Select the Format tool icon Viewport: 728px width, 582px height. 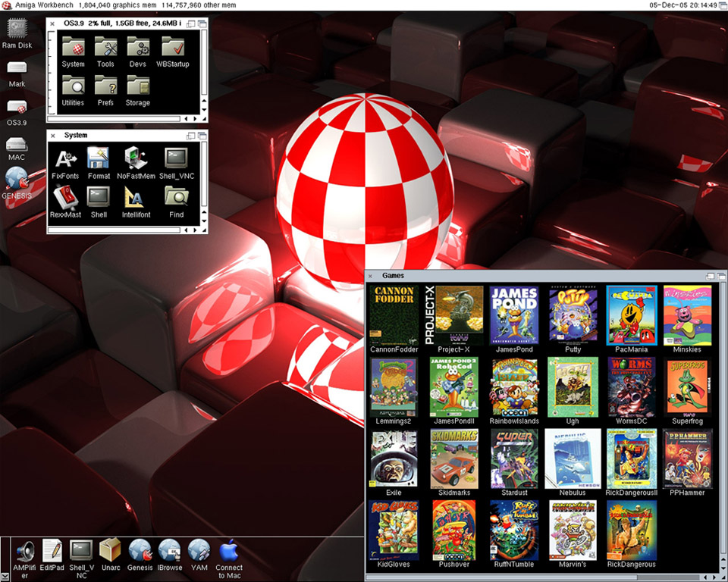point(99,158)
